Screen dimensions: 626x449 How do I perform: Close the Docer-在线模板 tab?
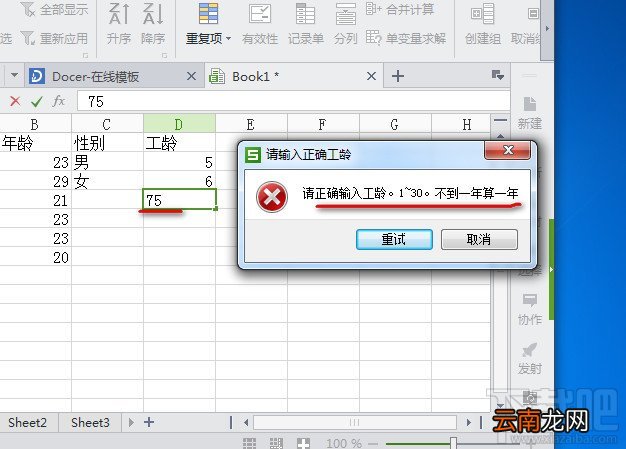pos(192,76)
